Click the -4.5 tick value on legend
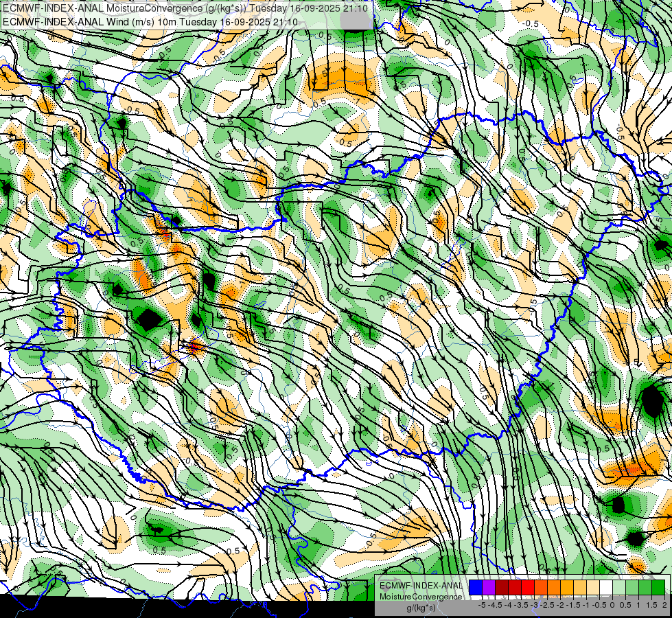 tap(495, 605)
